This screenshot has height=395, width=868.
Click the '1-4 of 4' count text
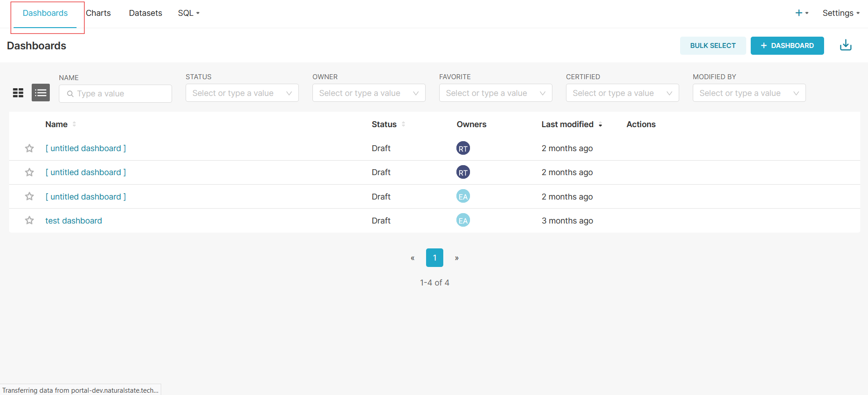coord(435,282)
